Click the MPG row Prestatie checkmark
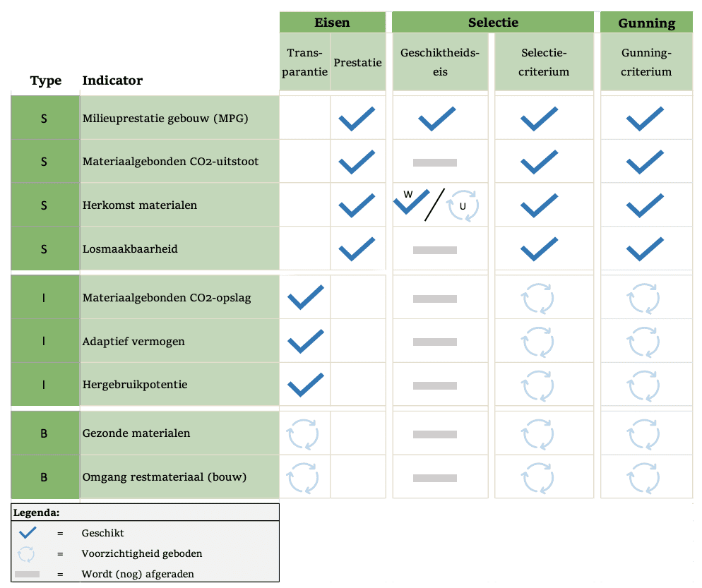Screen dimensions: 702x588 (357, 119)
